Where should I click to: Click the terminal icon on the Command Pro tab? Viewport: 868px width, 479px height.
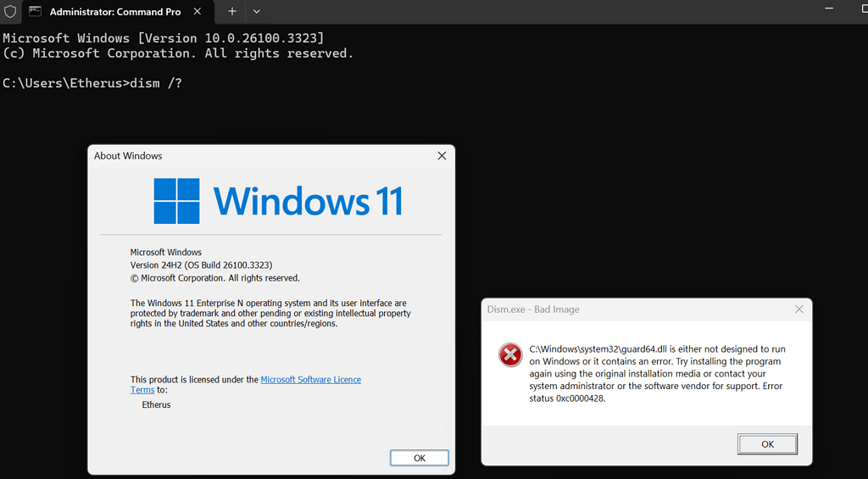point(36,12)
